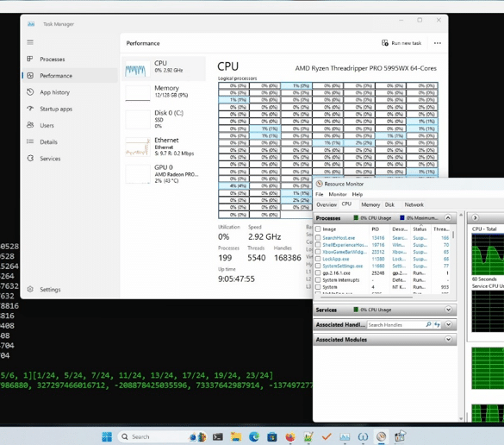Tick the SystemSettings.exe checkbox
This screenshot has height=445, width=504.
(x=318, y=266)
